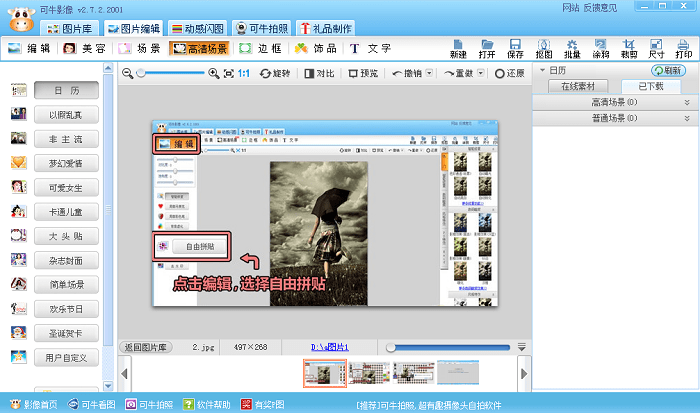Switch to the 动感闪图 tab
This screenshot has height=413, width=700.
point(197,28)
